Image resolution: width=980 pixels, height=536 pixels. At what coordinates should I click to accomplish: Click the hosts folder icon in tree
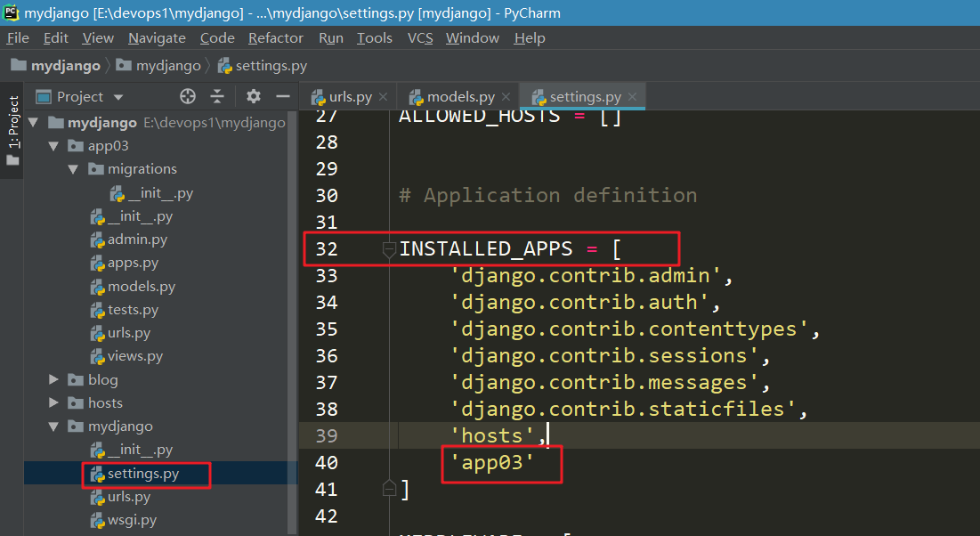coord(76,402)
